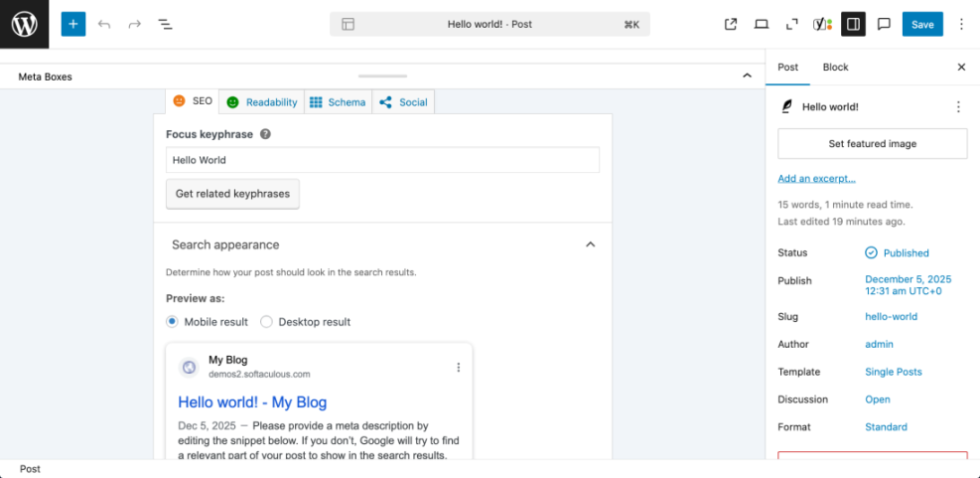Image resolution: width=980 pixels, height=478 pixels.
Task: Click the Post breadcrumb in the footer
Action: pos(30,469)
